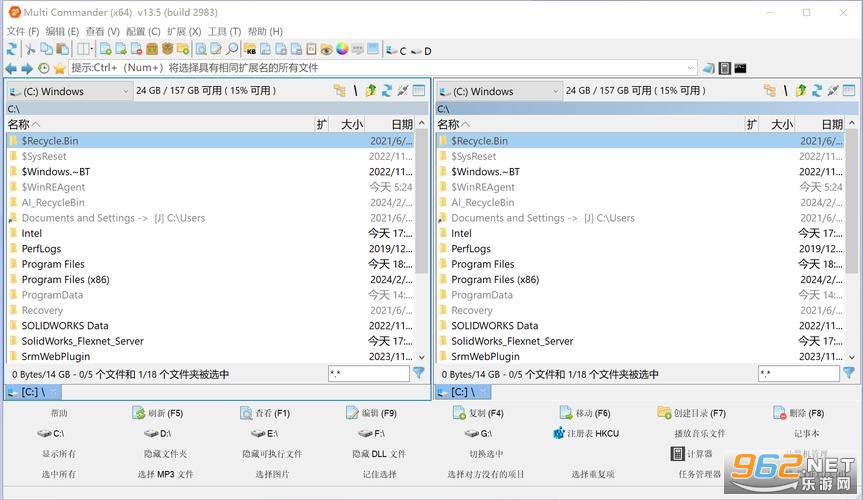Open the 编辑 (E) menu
863x500 pixels.
tap(62, 31)
